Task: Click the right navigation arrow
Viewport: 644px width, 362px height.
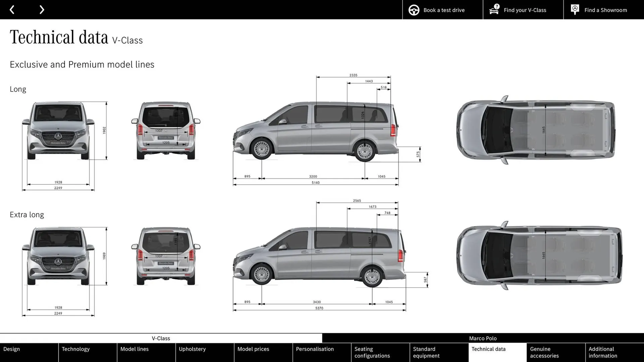Action: point(42,10)
